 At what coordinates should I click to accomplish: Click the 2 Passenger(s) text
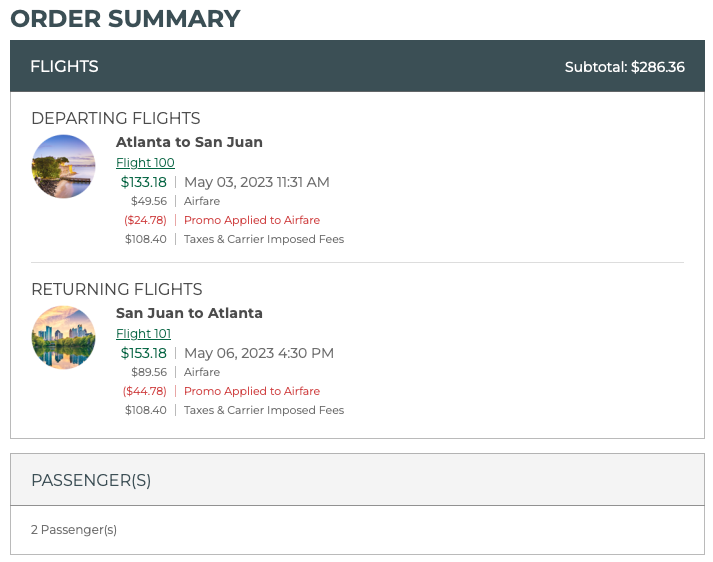(74, 530)
